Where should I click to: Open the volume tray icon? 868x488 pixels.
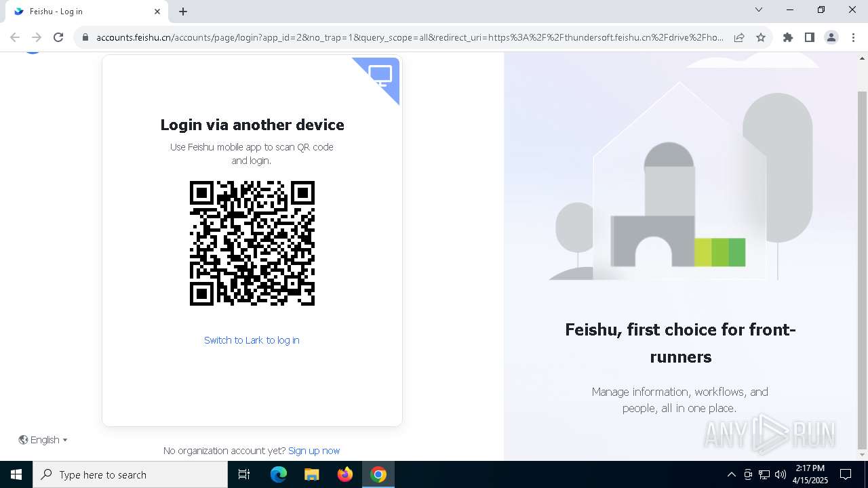780,474
